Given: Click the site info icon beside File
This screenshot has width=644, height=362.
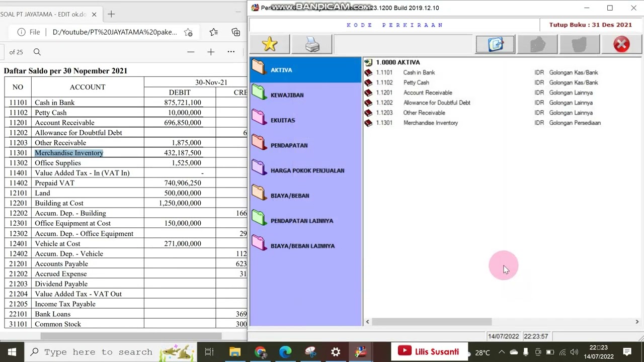Looking at the screenshot, I should pos(21,32).
